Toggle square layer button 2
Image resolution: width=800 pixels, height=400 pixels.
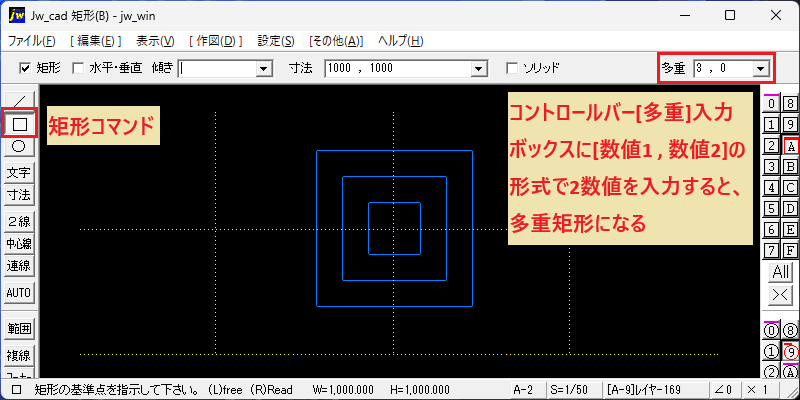click(x=771, y=146)
